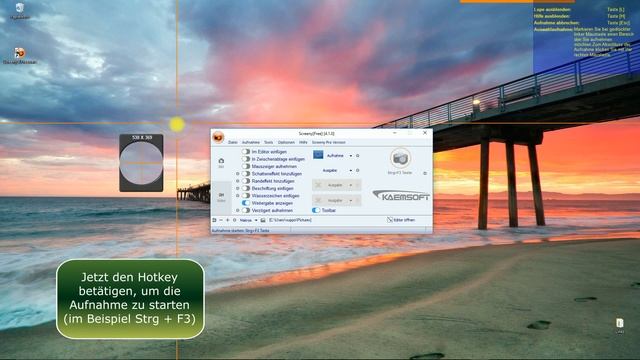Viewport: 640px width, 360px height.
Task: Open the Optionen menu
Action: [286, 142]
